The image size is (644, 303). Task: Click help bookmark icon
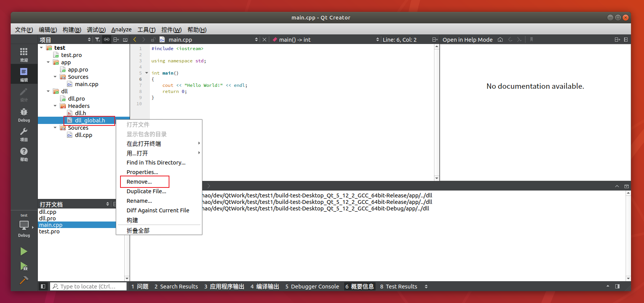click(x=531, y=39)
